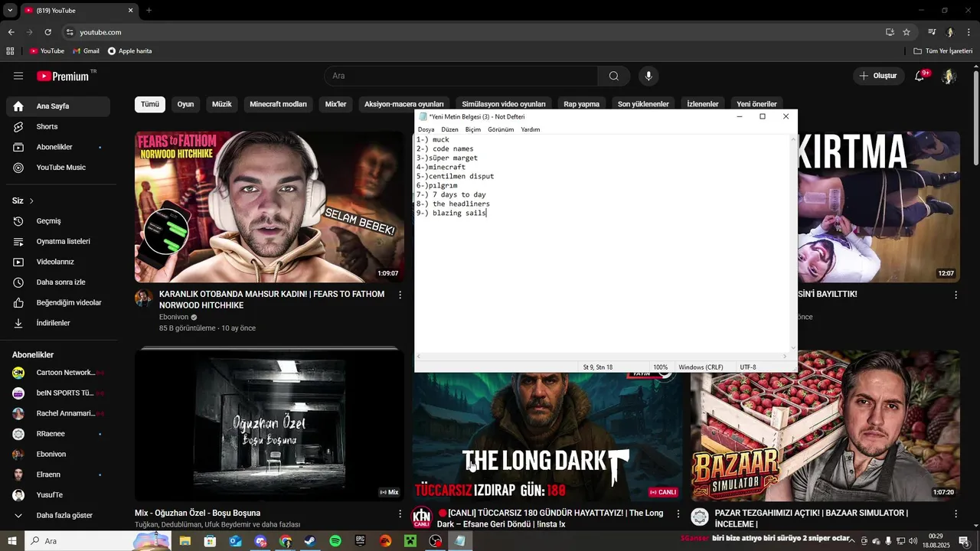Select the Tümü filter chip
Viewport: 980px width, 551px height.
(150, 104)
